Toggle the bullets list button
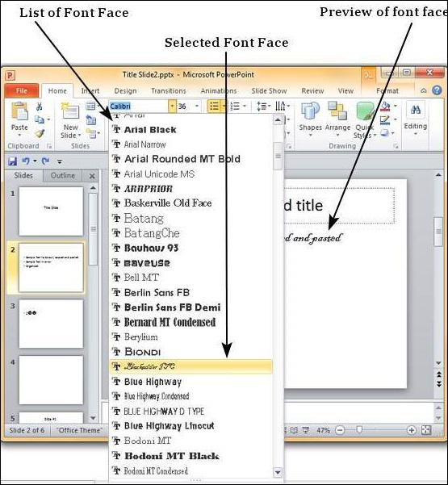Viewport: 448px width, 485px height. click(x=215, y=107)
